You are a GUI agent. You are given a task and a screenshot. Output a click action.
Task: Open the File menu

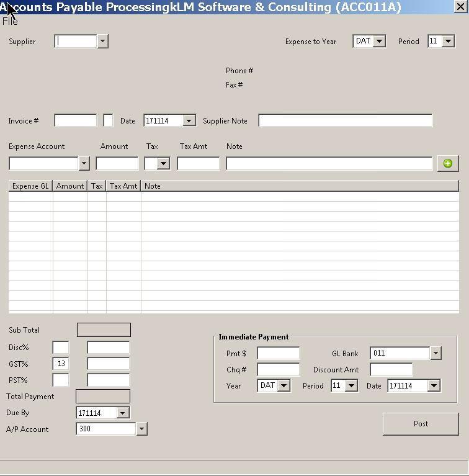(10, 21)
